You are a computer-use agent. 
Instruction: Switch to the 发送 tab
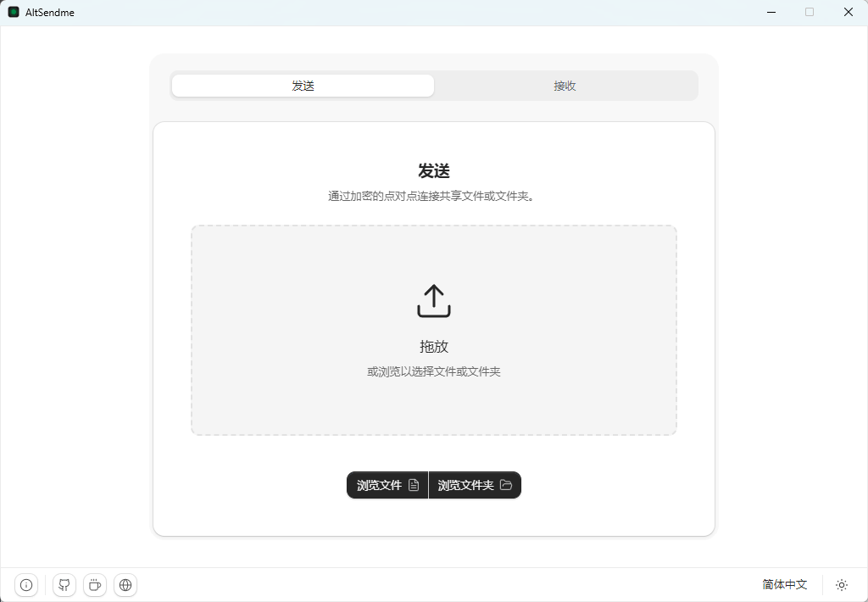tap(303, 86)
